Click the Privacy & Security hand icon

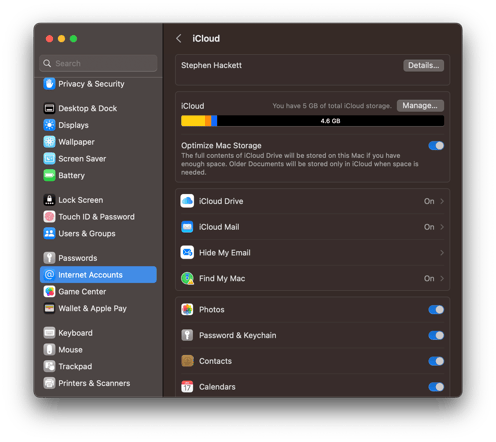49,84
